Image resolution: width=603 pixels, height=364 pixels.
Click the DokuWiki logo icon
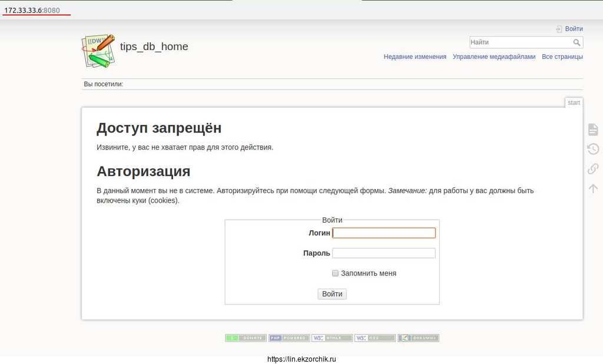(98, 51)
